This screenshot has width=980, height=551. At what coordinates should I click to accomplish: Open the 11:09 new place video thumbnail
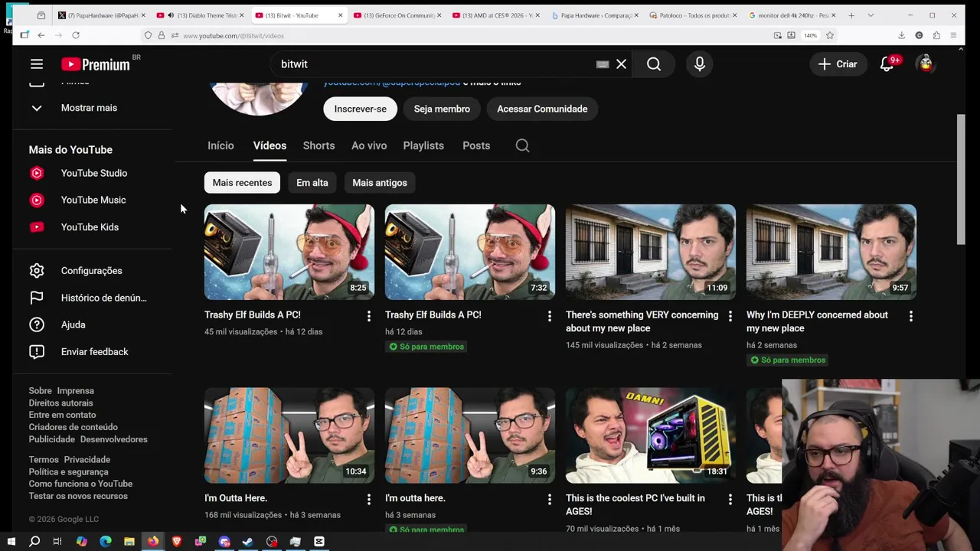pyautogui.click(x=651, y=252)
